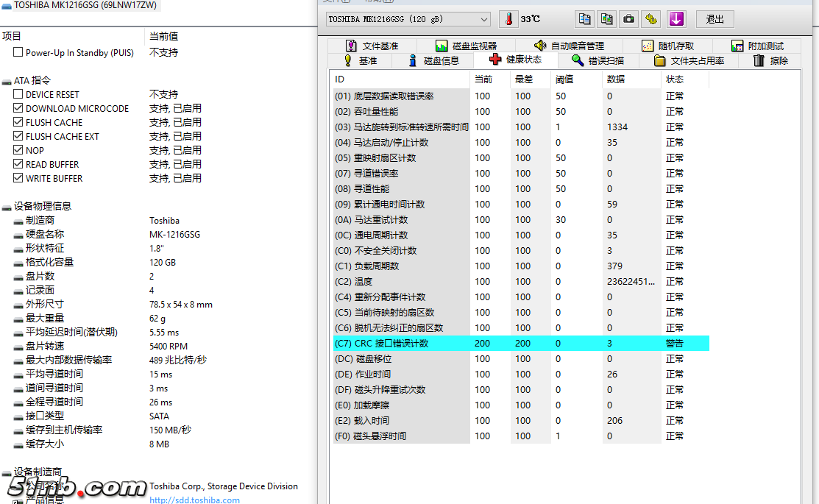The height and width of the screenshot is (504, 819).
Task: Click the 文件夹占用率 folder icon
Action: pos(660,60)
